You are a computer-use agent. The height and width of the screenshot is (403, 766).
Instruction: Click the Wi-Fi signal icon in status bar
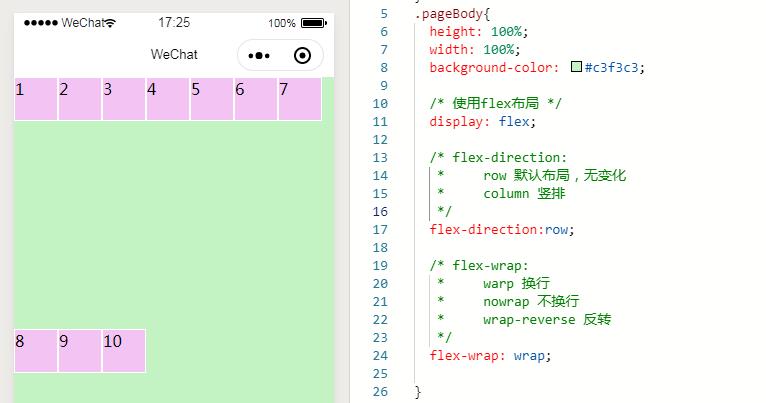pyautogui.click(x=110, y=23)
